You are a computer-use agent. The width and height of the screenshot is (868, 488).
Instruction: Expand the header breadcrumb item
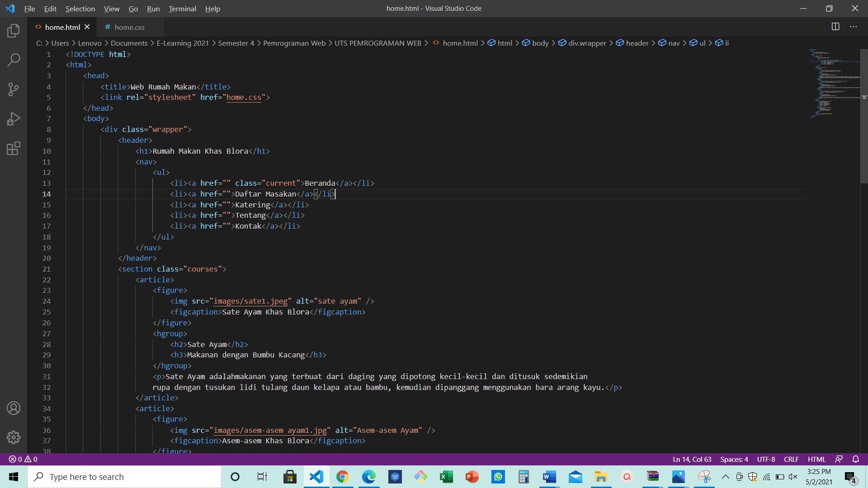tap(637, 43)
